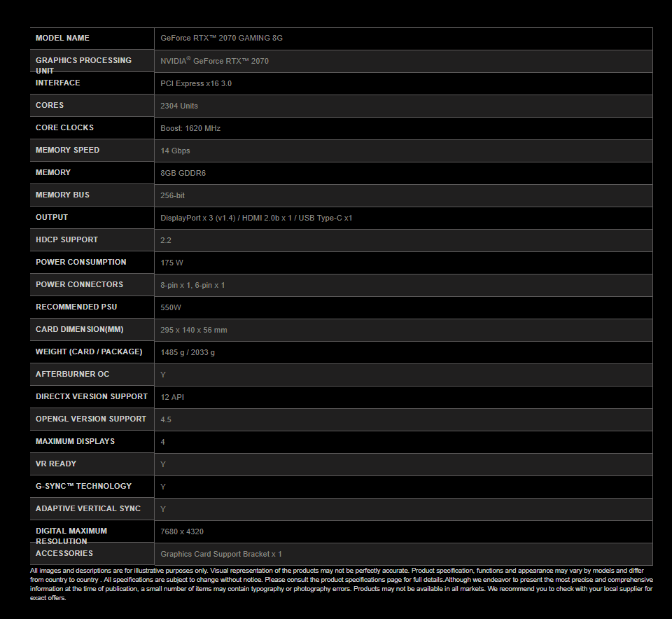
Task: Click the 'Y' value for G-SYNC
Action: coord(163,487)
